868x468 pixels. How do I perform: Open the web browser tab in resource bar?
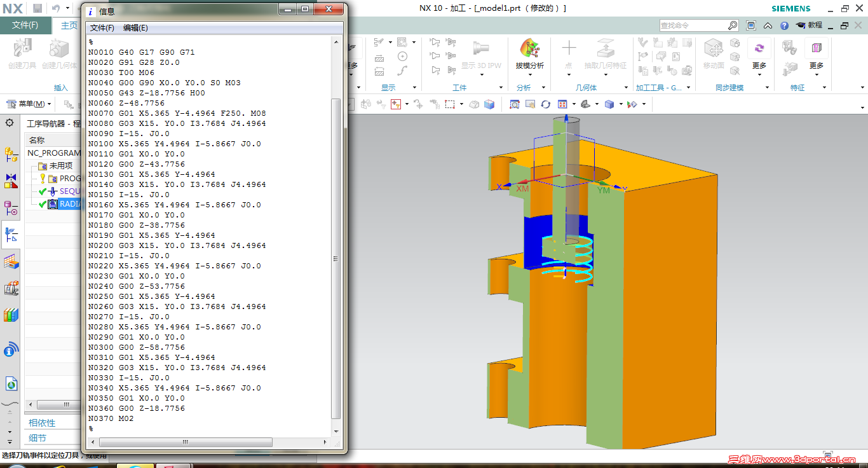pyautogui.click(x=11, y=383)
